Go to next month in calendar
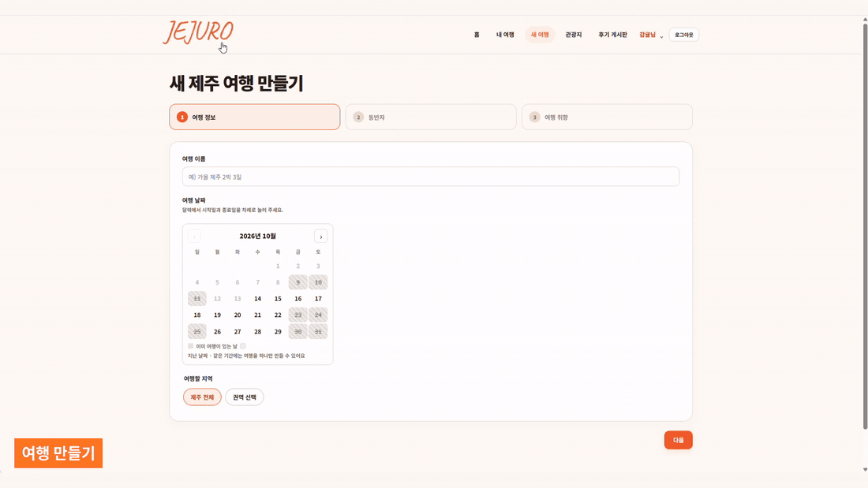The image size is (868, 488). [320, 237]
